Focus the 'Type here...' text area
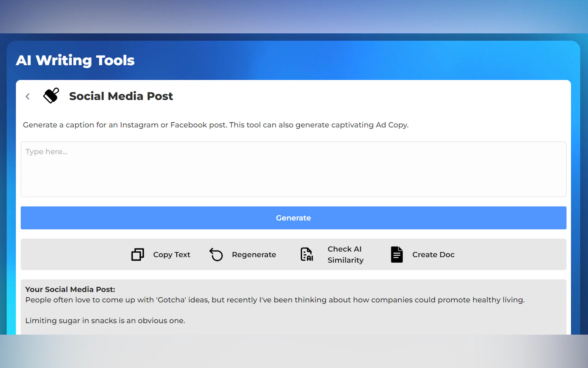The width and height of the screenshot is (588, 368). click(293, 169)
